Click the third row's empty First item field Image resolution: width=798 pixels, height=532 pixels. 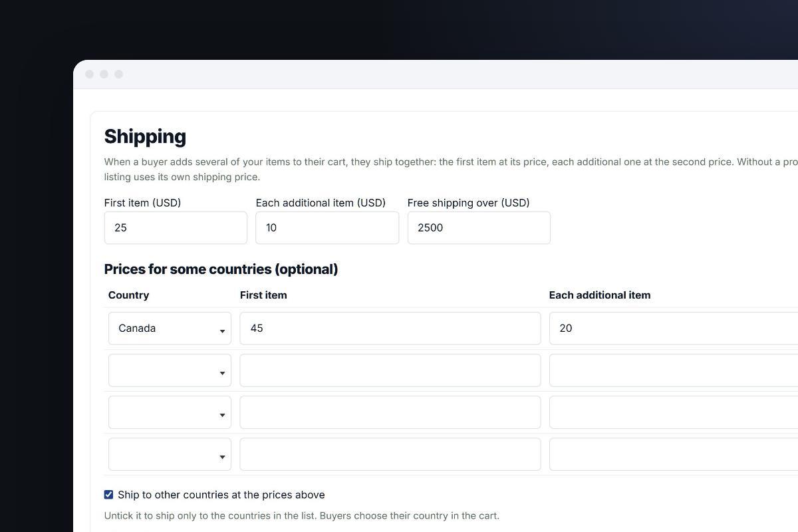click(390, 412)
